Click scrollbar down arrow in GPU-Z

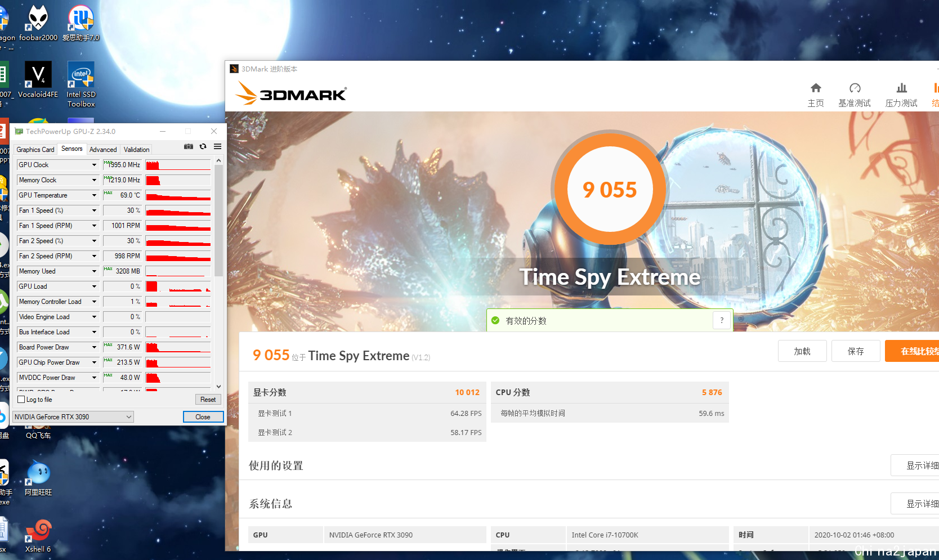(218, 387)
